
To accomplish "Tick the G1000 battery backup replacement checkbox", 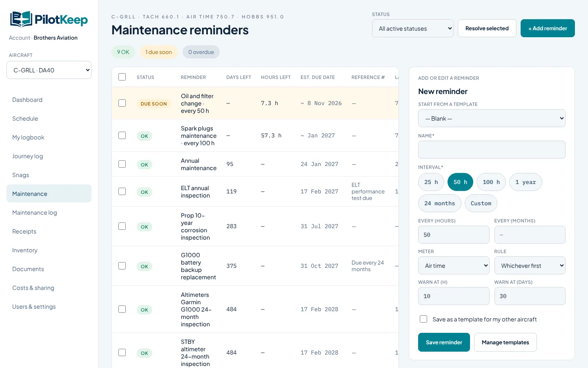I will (x=122, y=266).
